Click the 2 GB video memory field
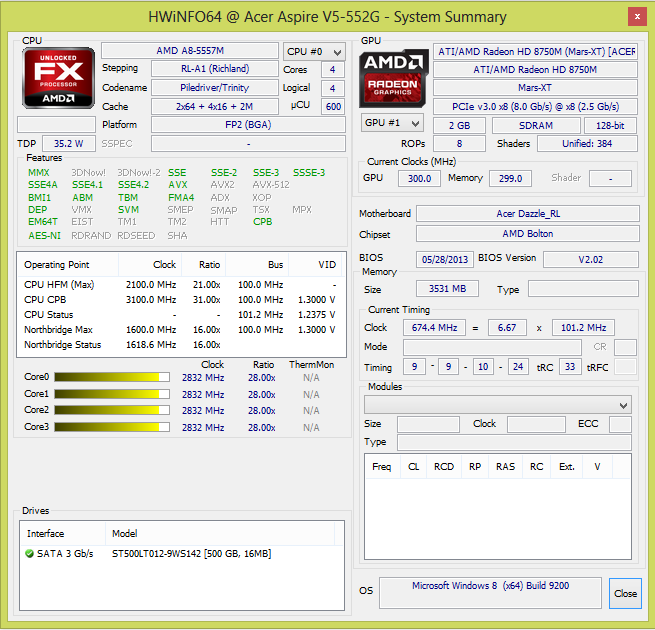The height and width of the screenshot is (630, 655). point(460,125)
